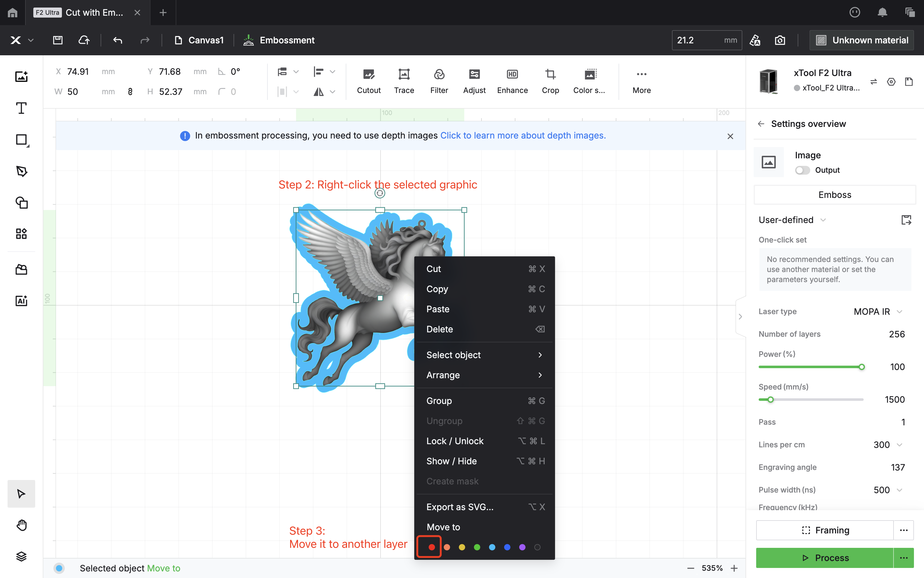Toggle the aspect ratio lock icon
This screenshot has width=924, height=578.
point(130,92)
